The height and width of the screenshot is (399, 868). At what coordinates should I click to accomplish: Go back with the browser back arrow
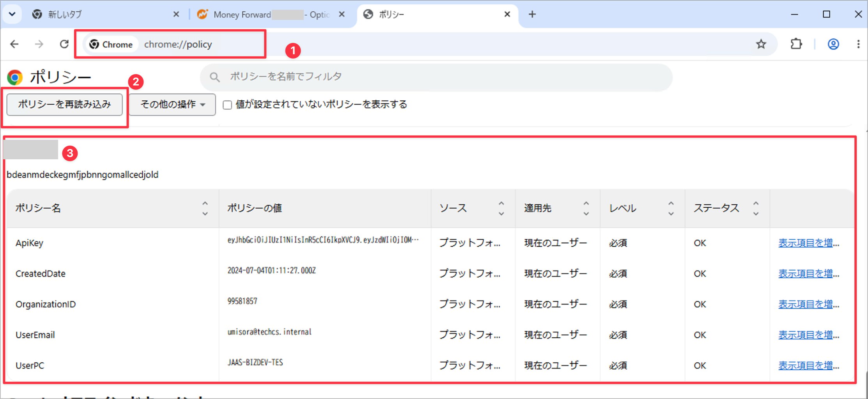pyautogui.click(x=14, y=44)
